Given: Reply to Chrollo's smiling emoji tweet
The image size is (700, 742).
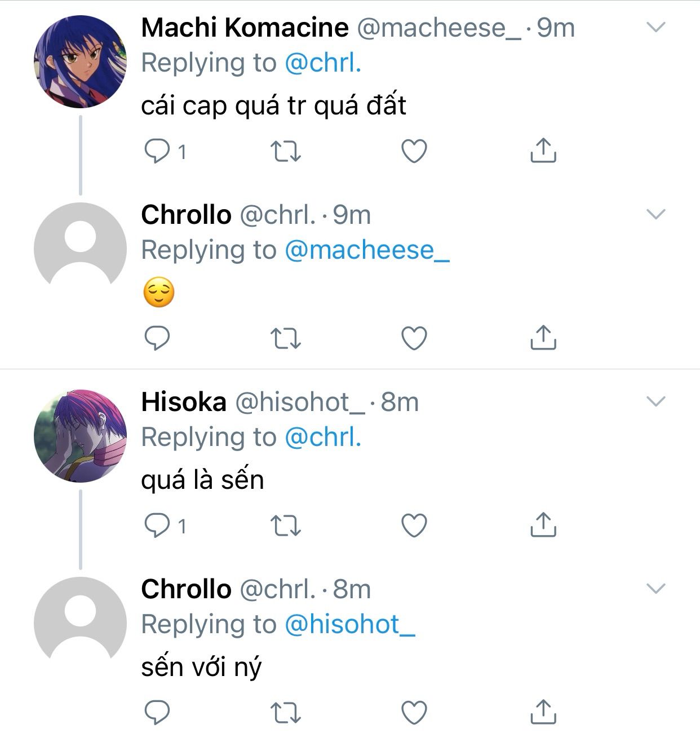Looking at the screenshot, I should tap(157, 338).
